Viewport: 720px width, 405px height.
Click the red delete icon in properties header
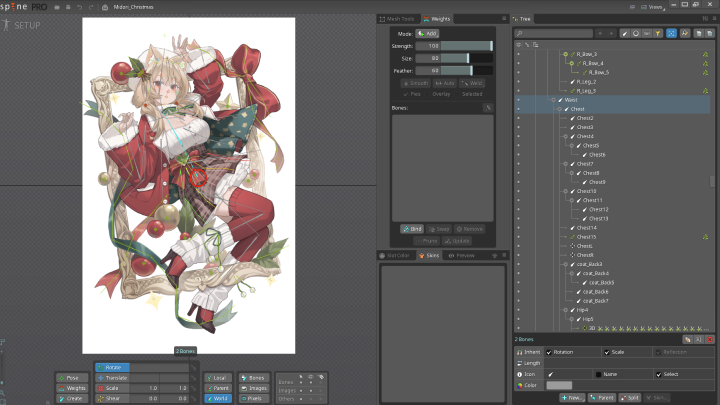pos(709,339)
